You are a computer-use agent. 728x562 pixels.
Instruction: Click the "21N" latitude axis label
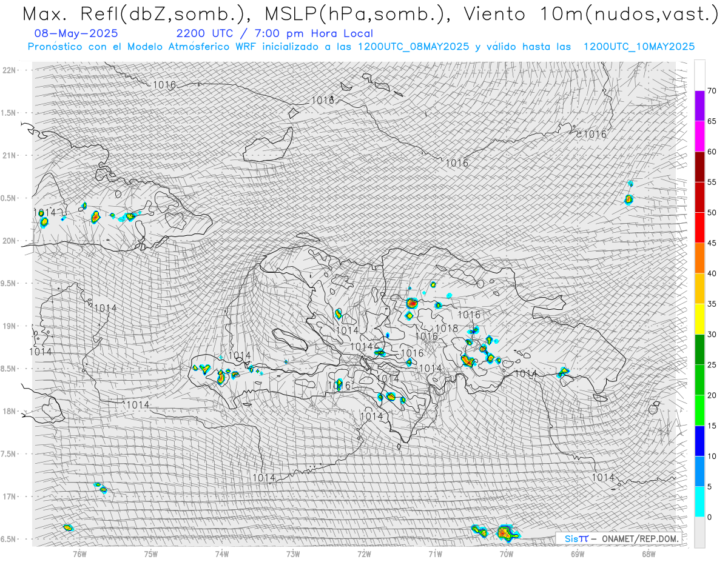(x=8, y=156)
